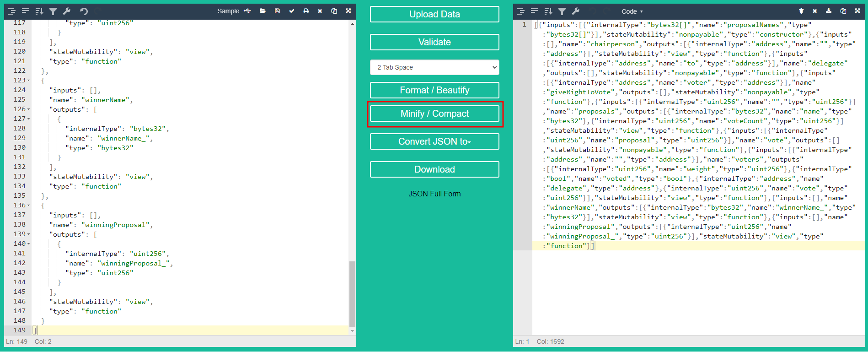The height and width of the screenshot is (352, 868).
Task: Click the Upload Data button
Action: tap(434, 14)
